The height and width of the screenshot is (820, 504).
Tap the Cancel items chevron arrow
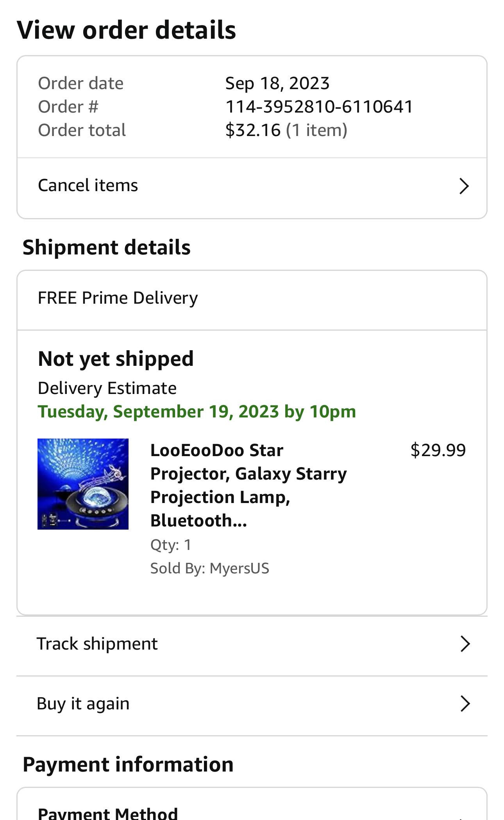(x=464, y=186)
